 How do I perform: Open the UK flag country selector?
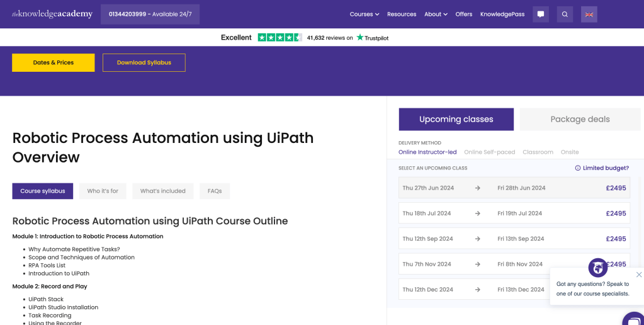(x=589, y=14)
